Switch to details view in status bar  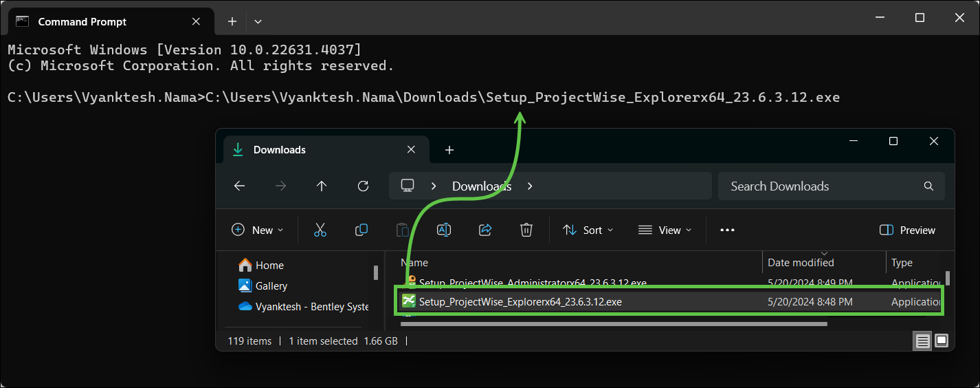[x=922, y=341]
